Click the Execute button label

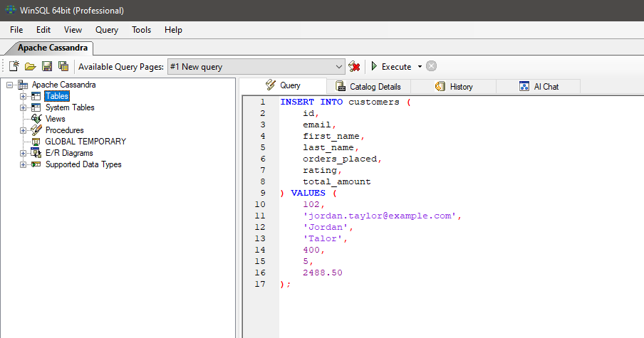[396, 66]
